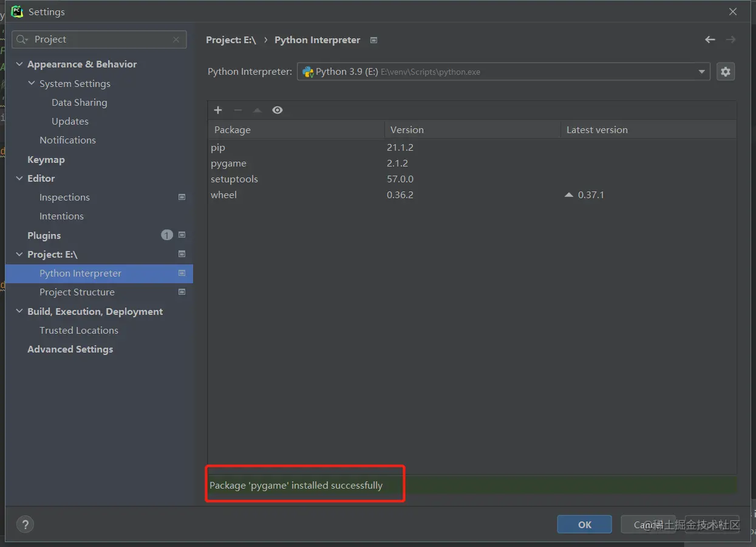This screenshot has height=547, width=756.
Task: Click the Project settings search field
Action: [99, 40]
